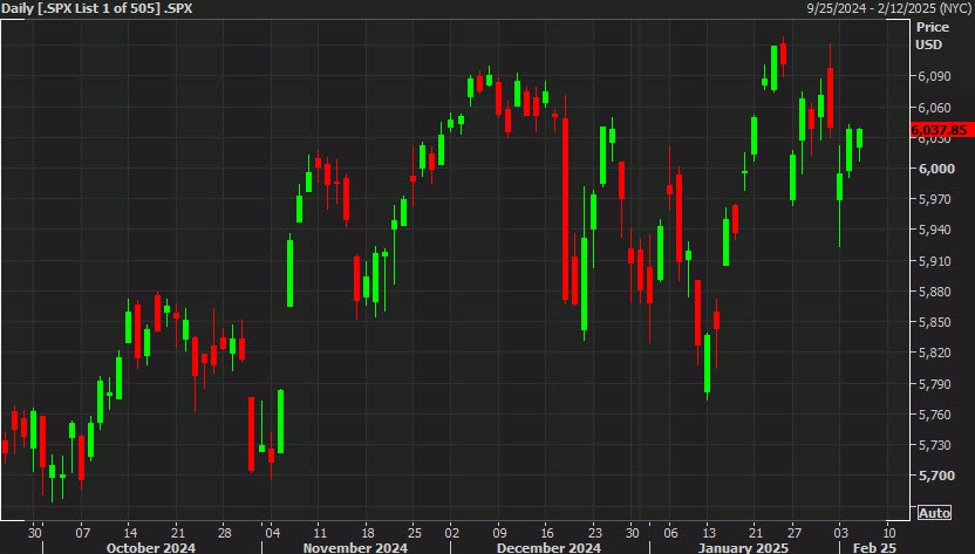Click the tall red mid-December candle

(x=566, y=210)
